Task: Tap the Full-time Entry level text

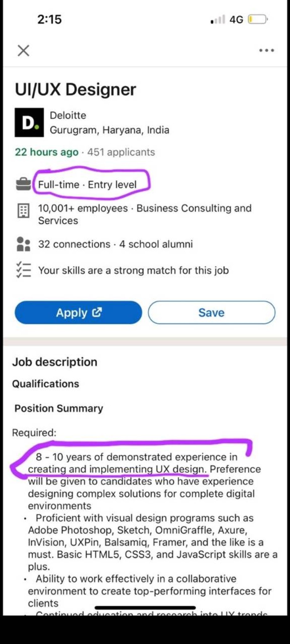Action: click(x=87, y=184)
